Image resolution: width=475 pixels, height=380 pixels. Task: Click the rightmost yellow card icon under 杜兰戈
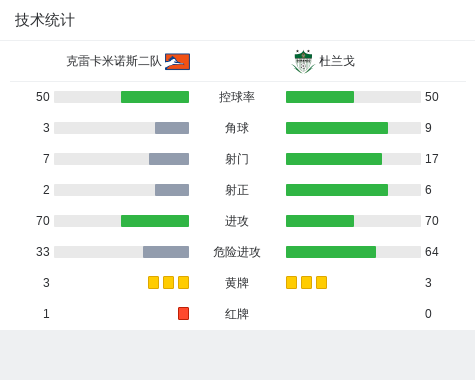(321, 282)
